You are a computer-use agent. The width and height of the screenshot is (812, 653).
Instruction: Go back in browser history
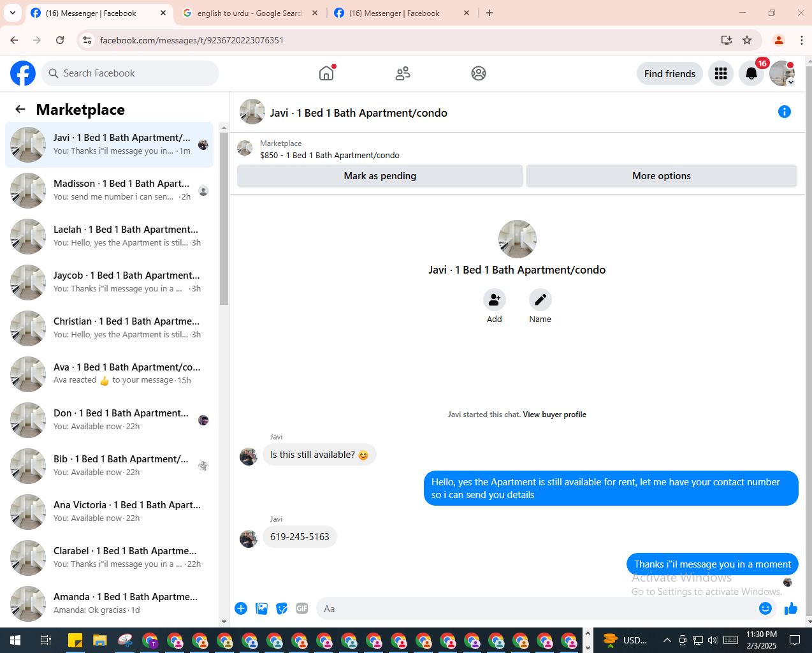[x=14, y=40]
